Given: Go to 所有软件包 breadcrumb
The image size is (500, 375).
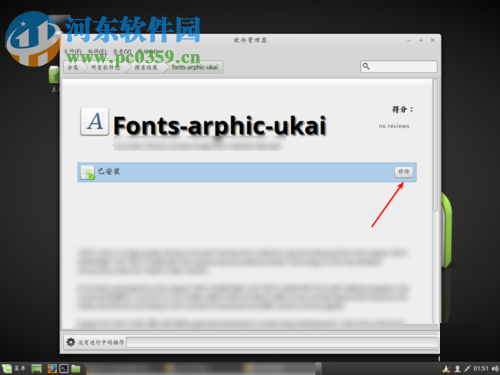Looking at the screenshot, I should (x=106, y=67).
